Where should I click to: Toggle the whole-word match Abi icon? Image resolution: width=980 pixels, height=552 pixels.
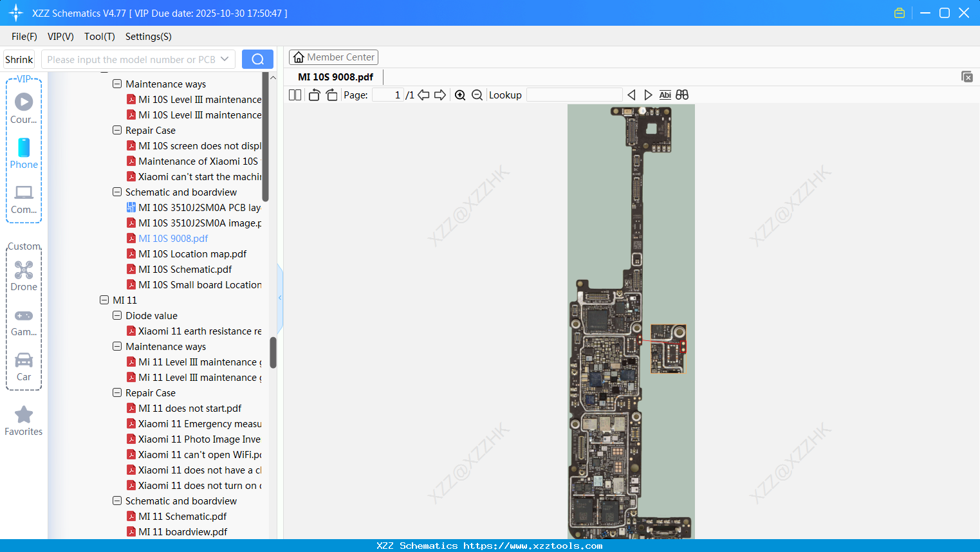(x=665, y=95)
